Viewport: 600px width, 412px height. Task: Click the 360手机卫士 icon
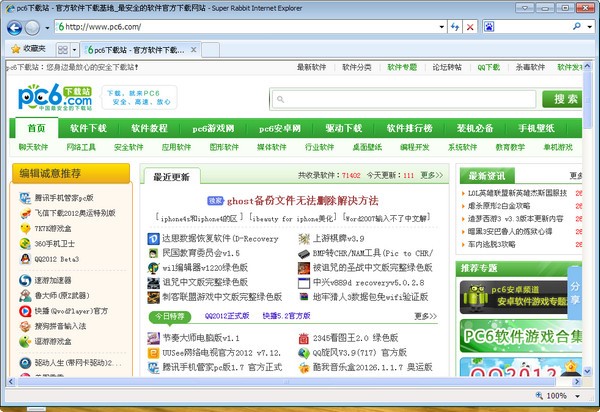coord(25,244)
